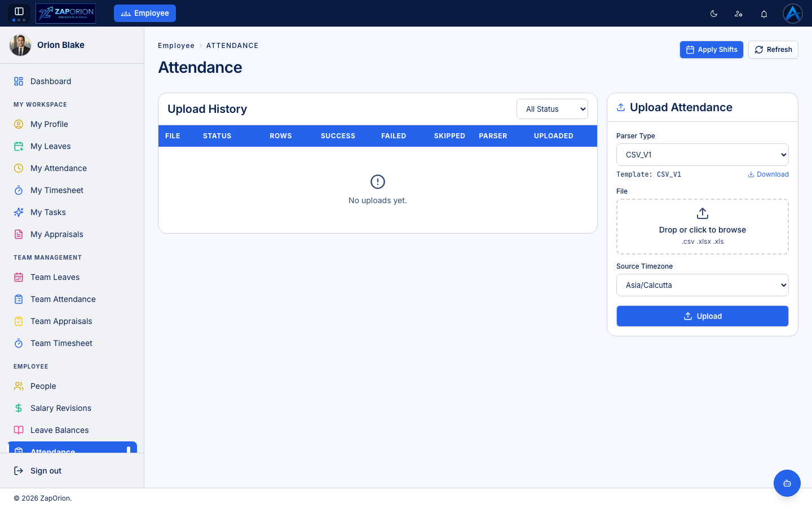This screenshot has width=812, height=508.
Task: Go to My Profile page
Action: pyautogui.click(x=72, y=124)
